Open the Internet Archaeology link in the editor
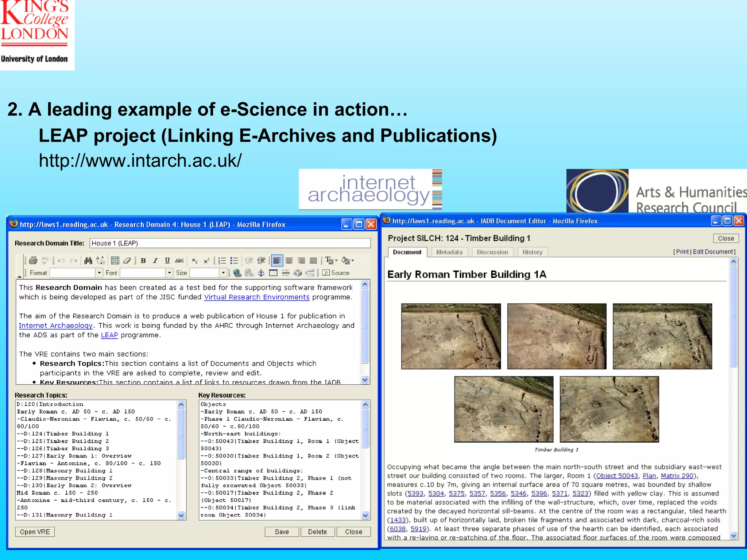 point(55,326)
